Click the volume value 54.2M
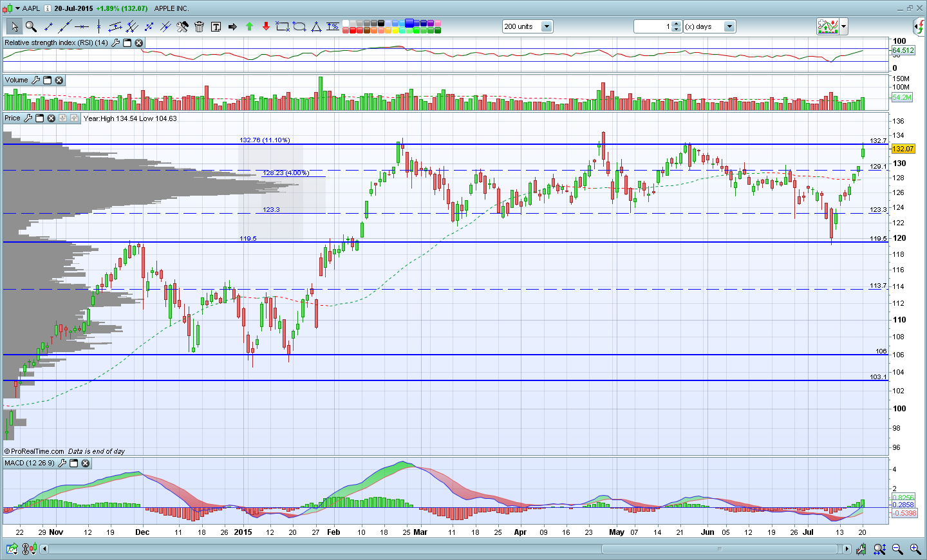 pos(901,97)
